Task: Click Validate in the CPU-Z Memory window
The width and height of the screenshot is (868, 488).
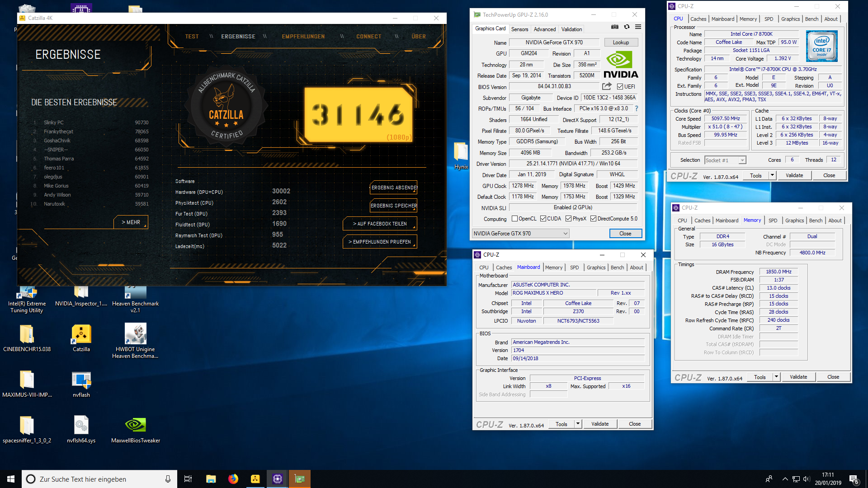Action: pos(798,377)
